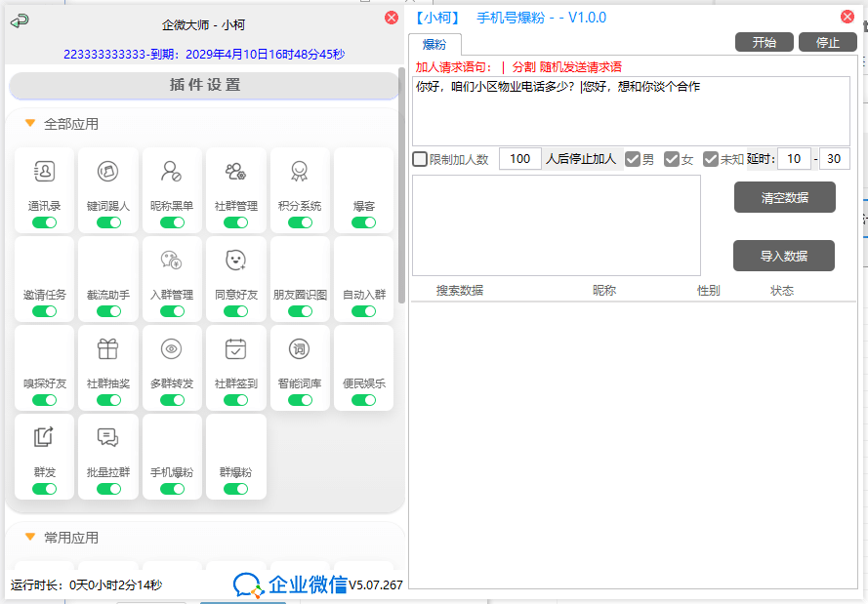The height and width of the screenshot is (604, 868).
Task: Open the 多群转发 multi-group forward icon
Action: [172, 349]
